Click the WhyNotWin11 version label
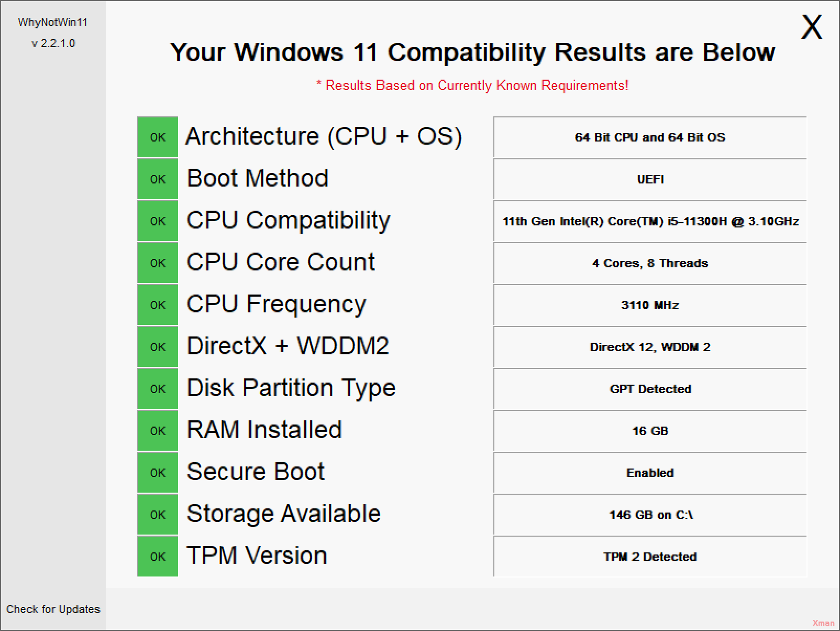This screenshot has width=840, height=631. pos(53,43)
